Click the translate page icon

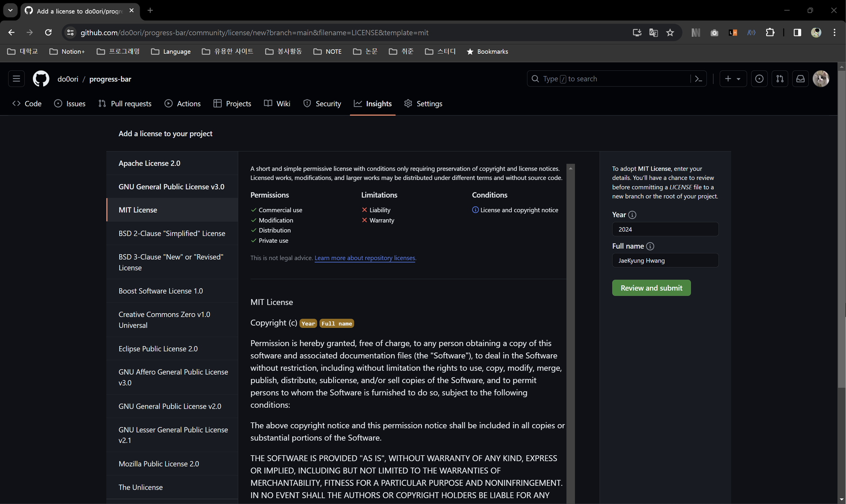(654, 33)
